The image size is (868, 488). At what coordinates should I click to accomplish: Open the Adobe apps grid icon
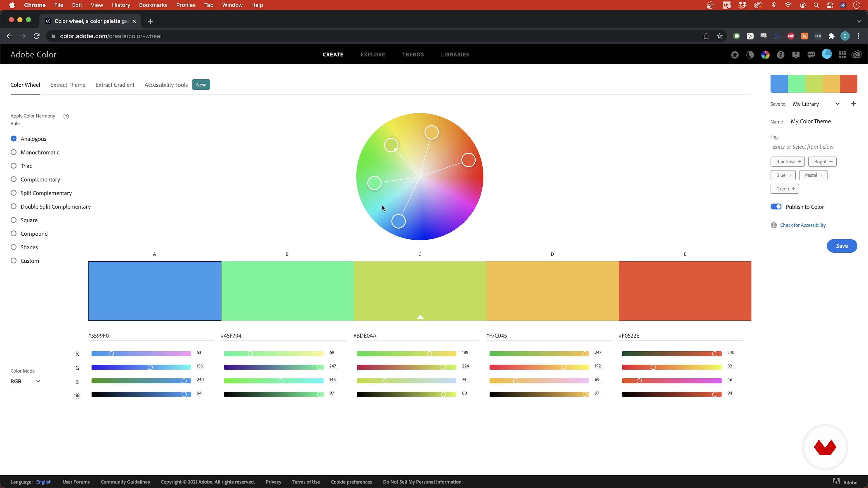(842, 54)
